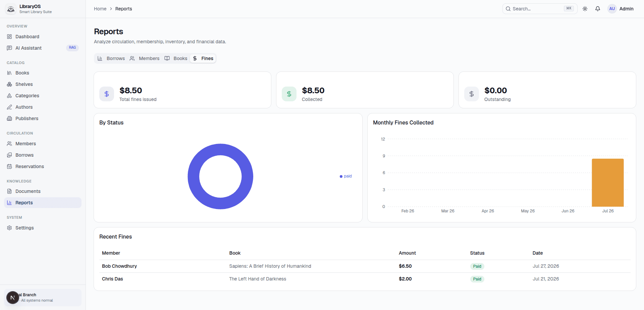Toggle the light/dark theme icon
Screen dimensions: 644x310
tap(585, 9)
